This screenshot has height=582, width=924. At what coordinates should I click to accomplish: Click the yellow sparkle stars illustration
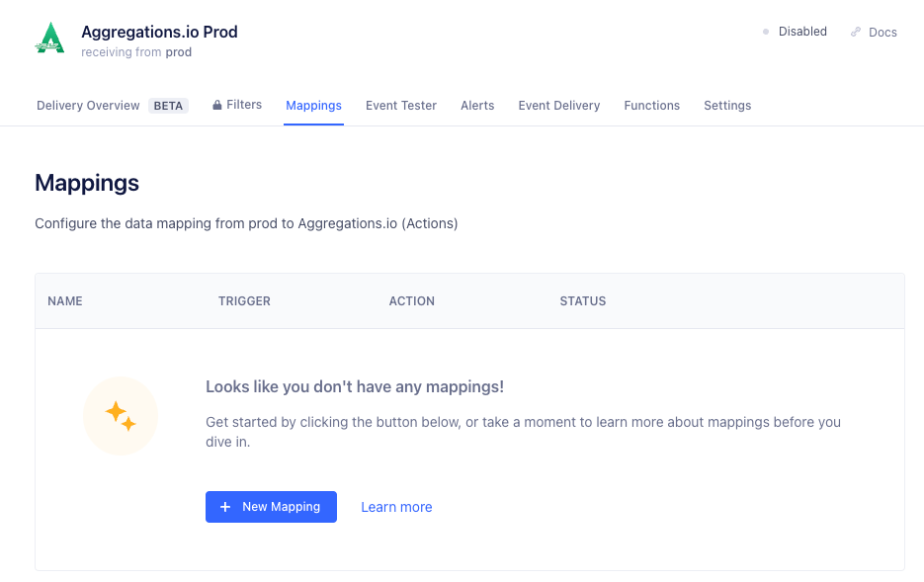click(121, 415)
